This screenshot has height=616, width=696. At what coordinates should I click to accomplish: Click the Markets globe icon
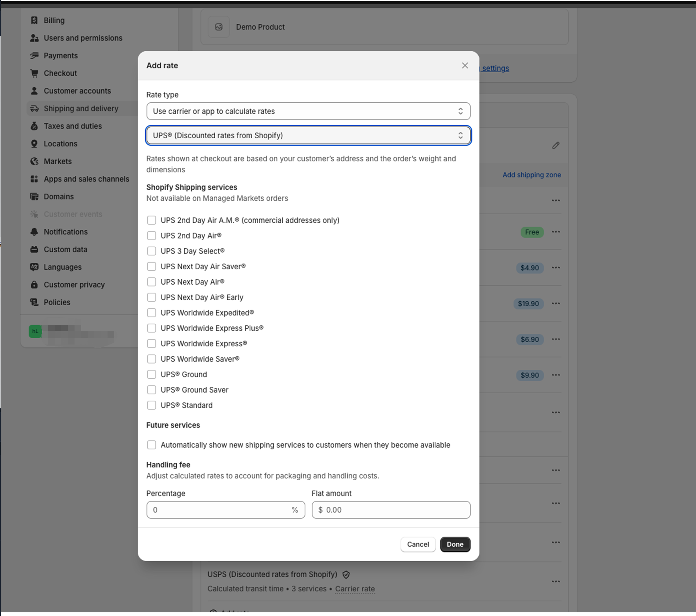point(34,161)
